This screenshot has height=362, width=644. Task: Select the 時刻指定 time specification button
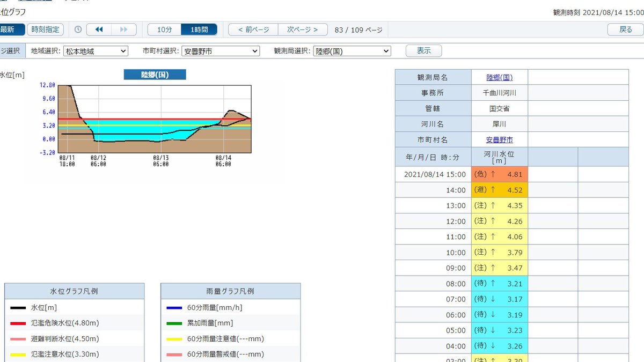[x=46, y=29]
